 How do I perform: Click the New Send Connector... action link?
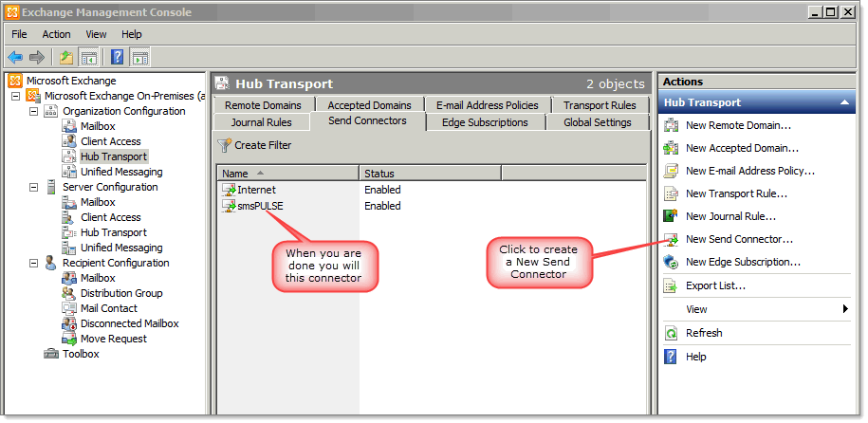739,239
